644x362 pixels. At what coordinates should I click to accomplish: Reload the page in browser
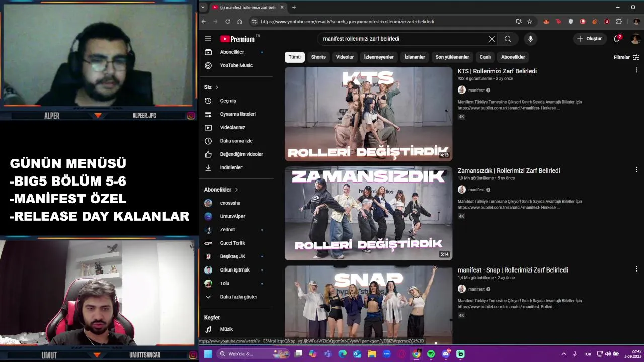pos(227,22)
